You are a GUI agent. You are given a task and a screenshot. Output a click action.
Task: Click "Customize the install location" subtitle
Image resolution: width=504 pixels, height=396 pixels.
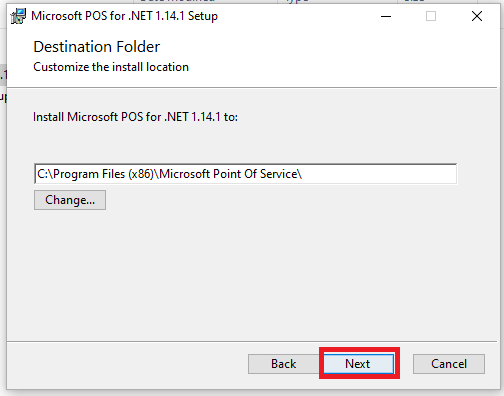click(111, 67)
